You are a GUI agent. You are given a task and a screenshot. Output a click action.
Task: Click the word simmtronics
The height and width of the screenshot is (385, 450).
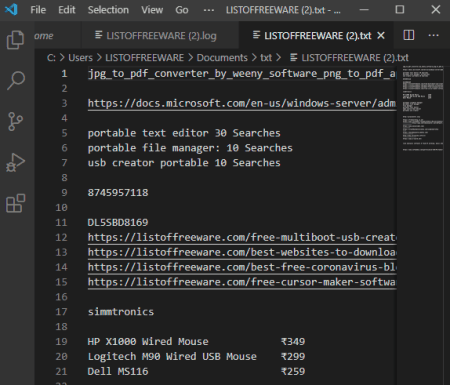[x=121, y=312]
